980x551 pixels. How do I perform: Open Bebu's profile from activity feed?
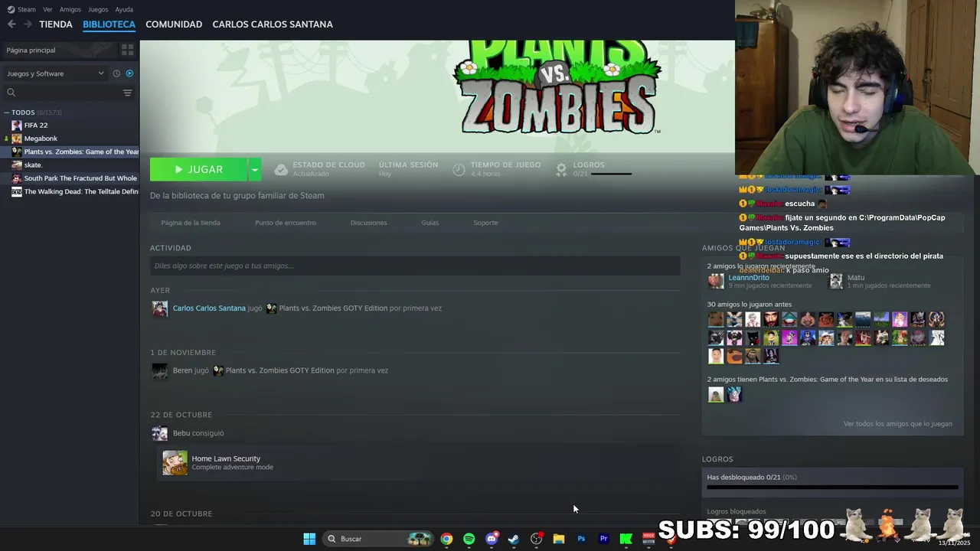(181, 433)
